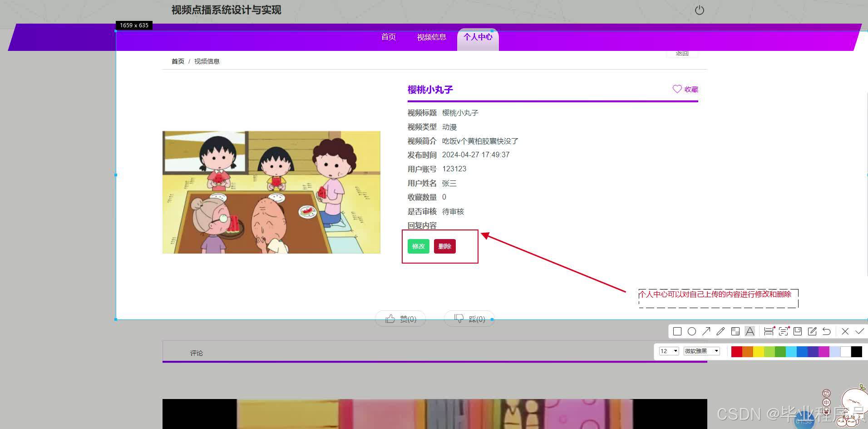This screenshot has height=429, width=868.
Task: Click the 视频点播系统设计与实现 site title
Action: coord(227,10)
